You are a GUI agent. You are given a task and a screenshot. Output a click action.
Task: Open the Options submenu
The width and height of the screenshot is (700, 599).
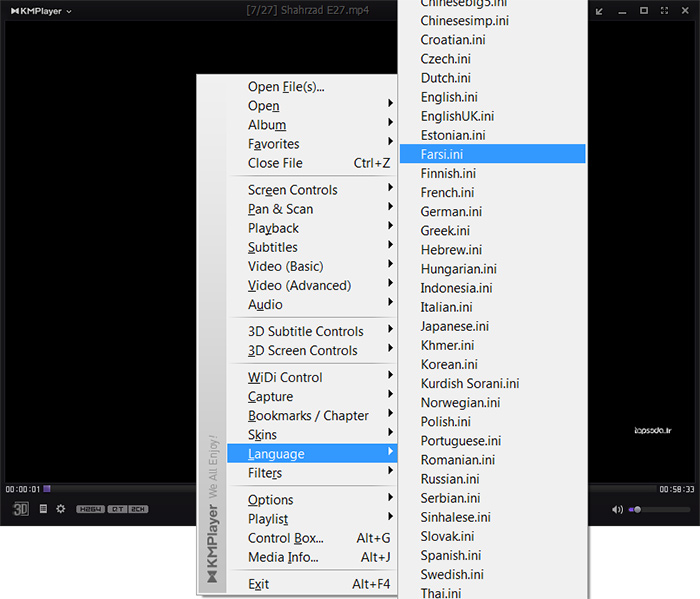(312, 500)
